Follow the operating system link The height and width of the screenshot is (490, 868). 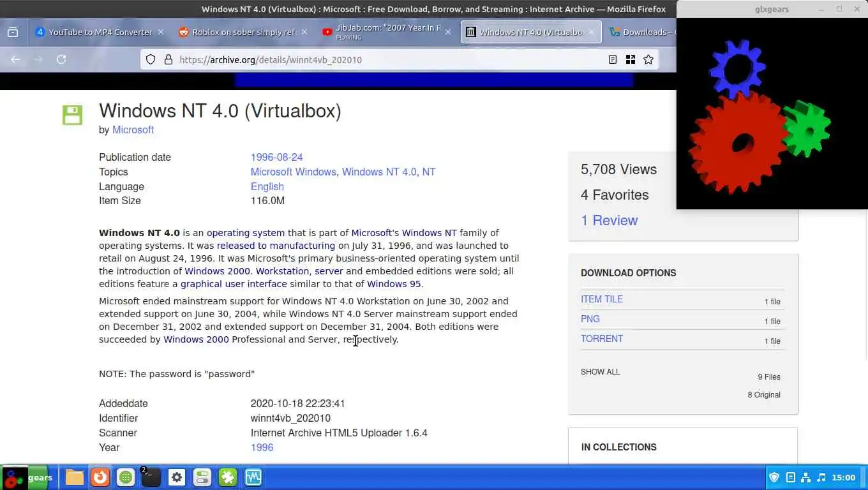[x=246, y=233]
